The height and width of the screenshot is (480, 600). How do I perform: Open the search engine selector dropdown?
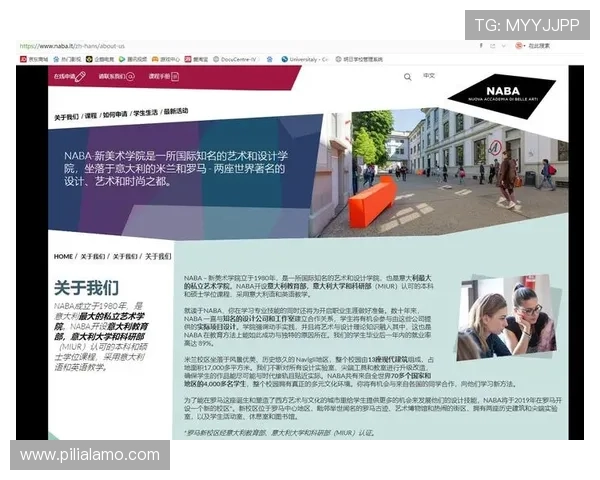click(x=520, y=46)
